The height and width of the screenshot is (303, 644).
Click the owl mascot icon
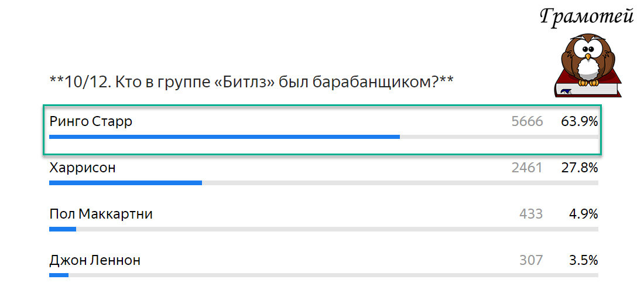point(588,60)
